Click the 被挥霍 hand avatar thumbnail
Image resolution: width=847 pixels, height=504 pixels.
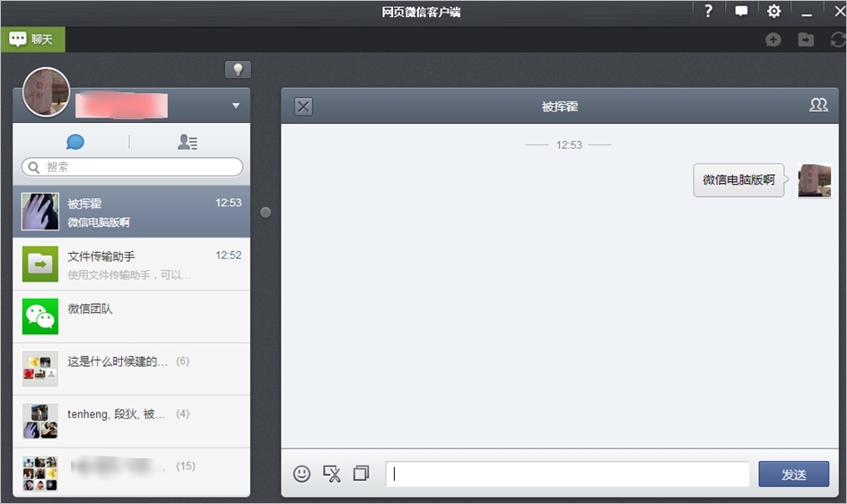pos(40,212)
